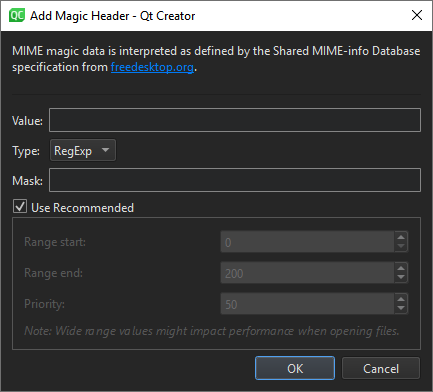The image size is (433, 392).
Task: Click the Range end spin box field
Action: [x=307, y=273]
